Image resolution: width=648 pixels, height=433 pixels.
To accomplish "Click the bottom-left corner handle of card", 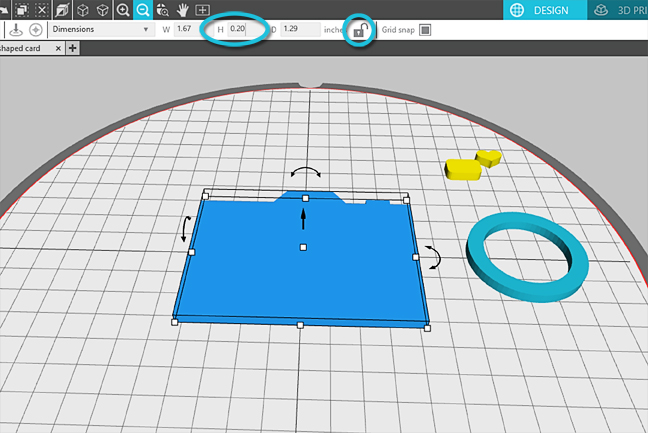I will (175, 322).
